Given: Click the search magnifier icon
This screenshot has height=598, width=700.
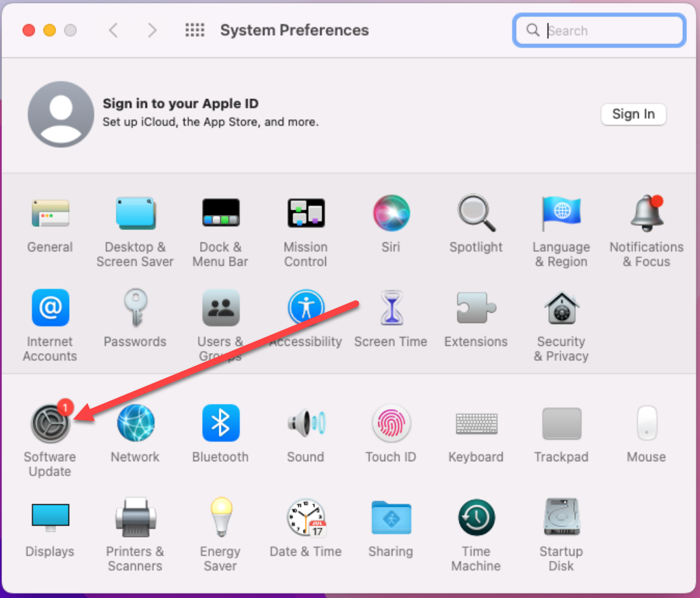Looking at the screenshot, I should (532, 30).
